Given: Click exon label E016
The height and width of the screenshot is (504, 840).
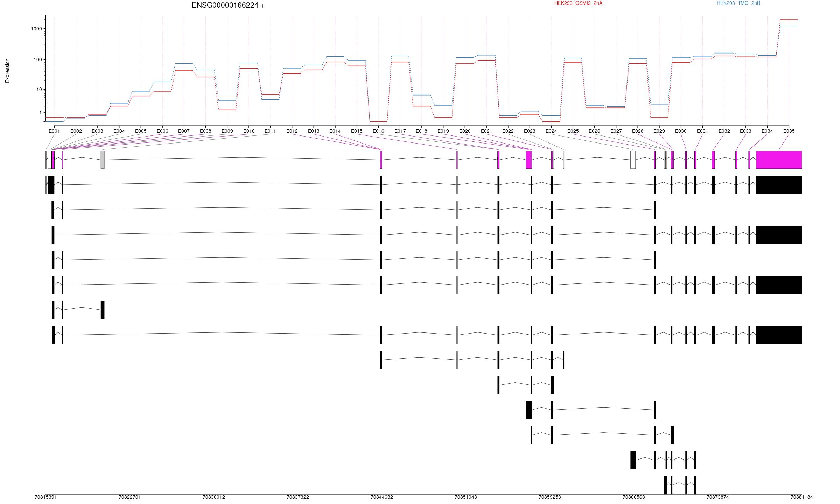Looking at the screenshot, I should 378,131.
